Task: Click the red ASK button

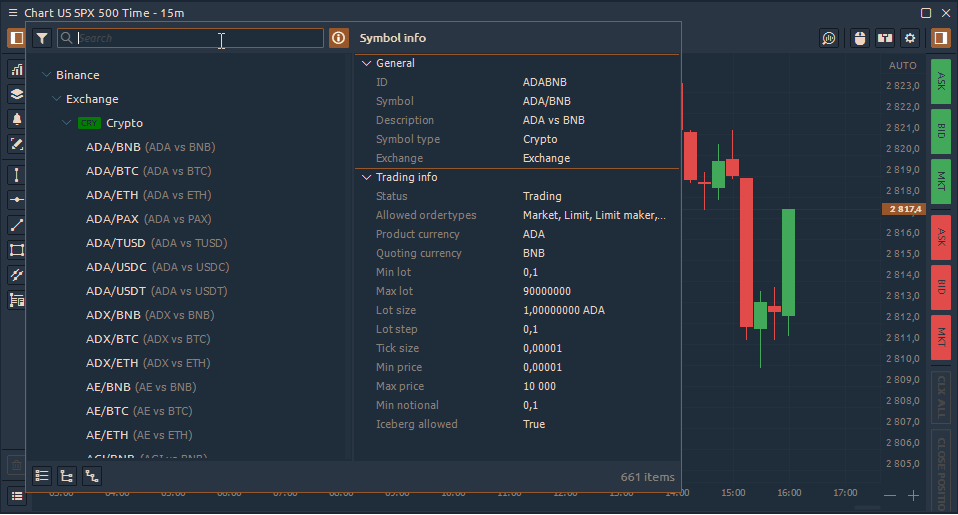Action: pyautogui.click(x=940, y=237)
